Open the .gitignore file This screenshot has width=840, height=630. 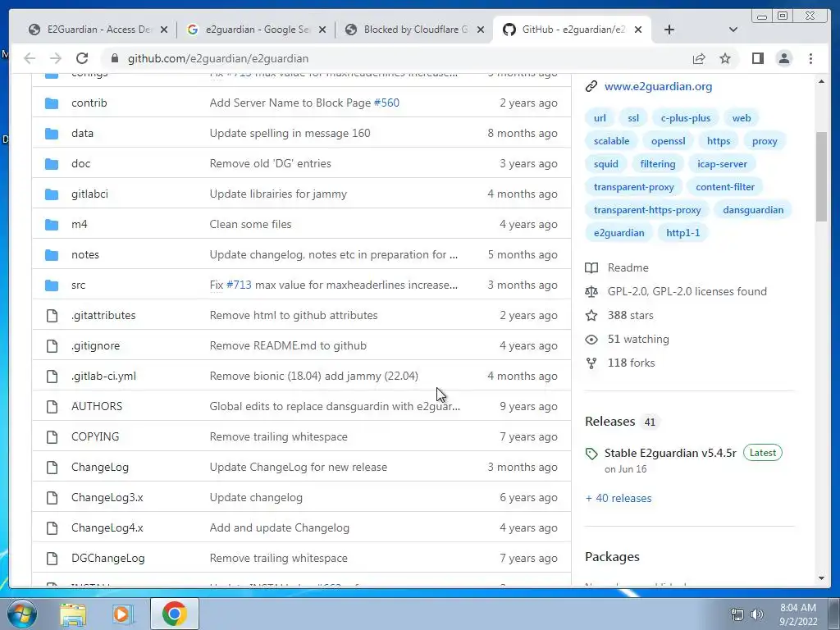point(95,345)
